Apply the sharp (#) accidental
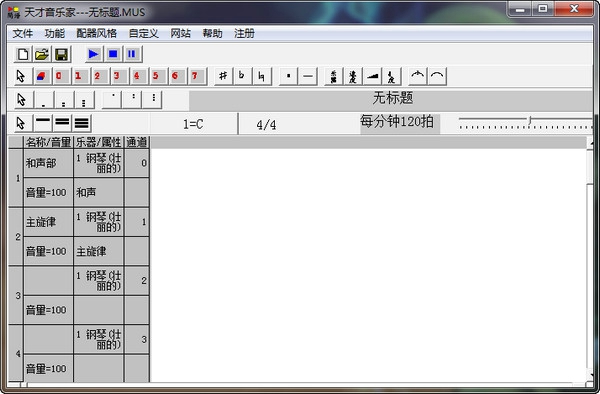 coord(223,76)
